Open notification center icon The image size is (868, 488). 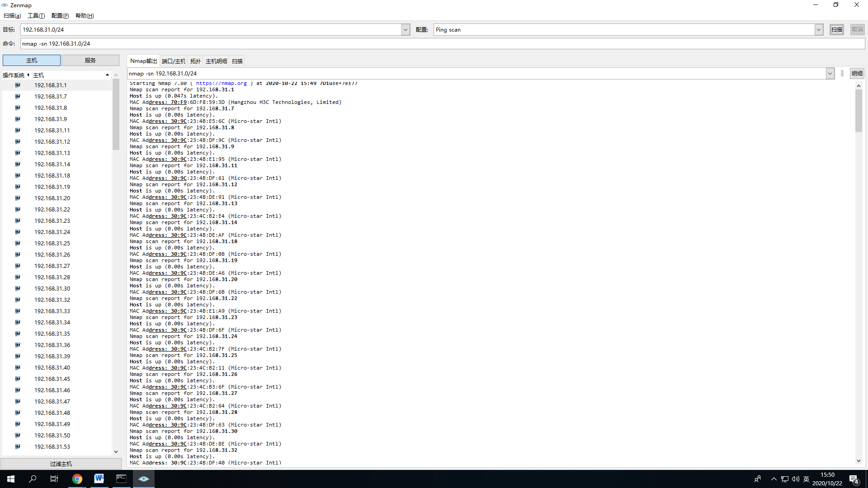[x=854, y=479]
